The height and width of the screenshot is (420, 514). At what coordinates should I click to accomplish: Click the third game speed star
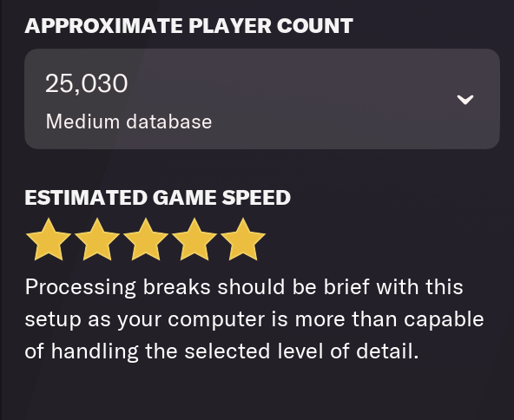146,240
